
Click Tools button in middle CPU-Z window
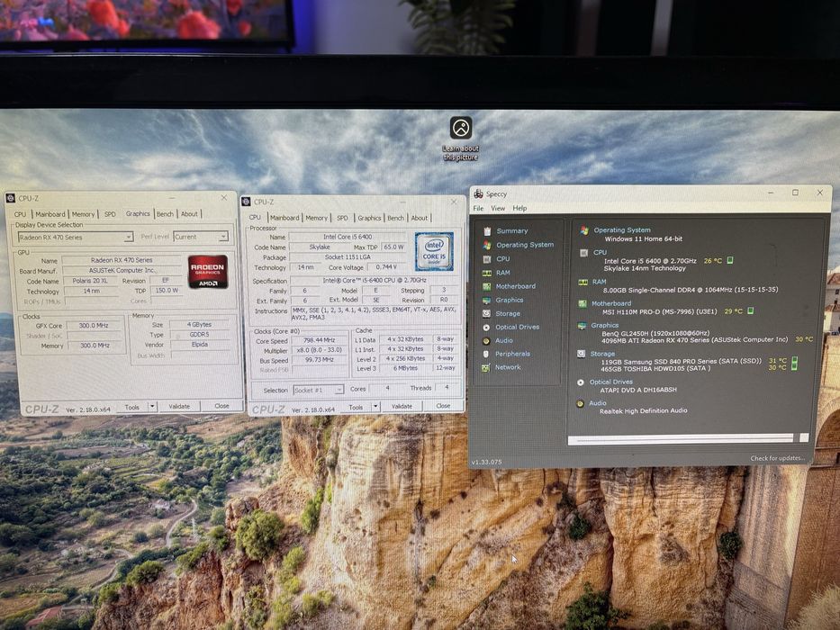pyautogui.click(x=356, y=407)
